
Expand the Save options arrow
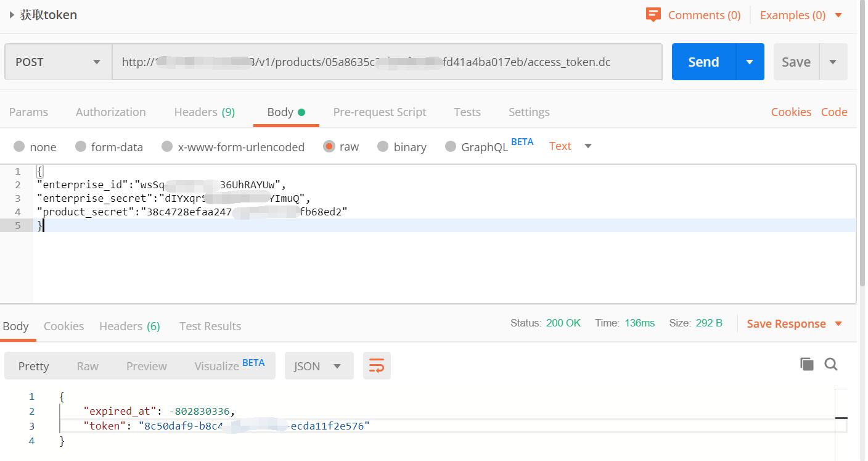click(x=833, y=62)
